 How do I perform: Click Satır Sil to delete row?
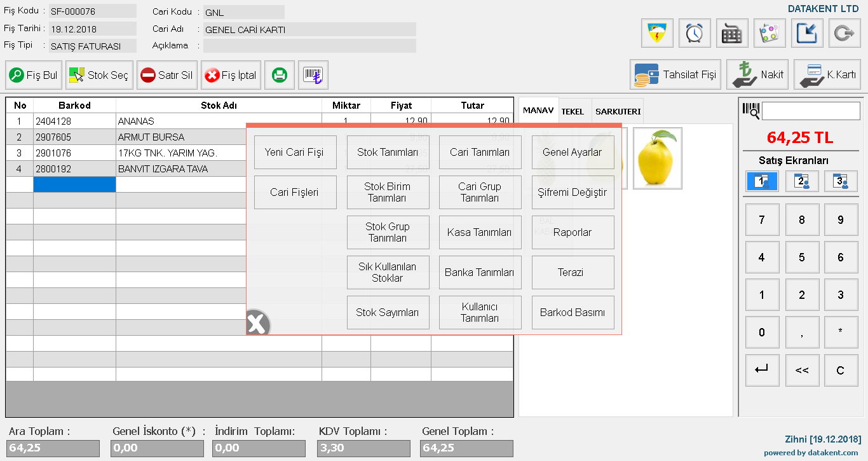click(x=167, y=75)
